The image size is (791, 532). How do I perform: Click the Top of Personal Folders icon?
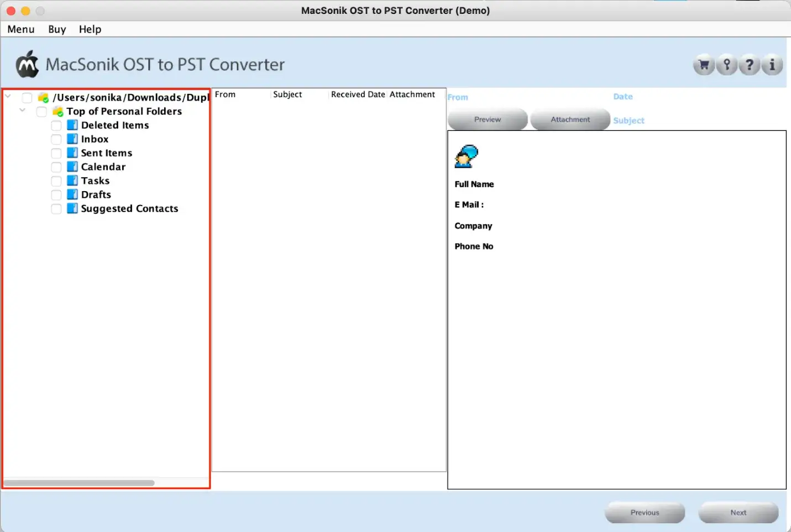(58, 112)
